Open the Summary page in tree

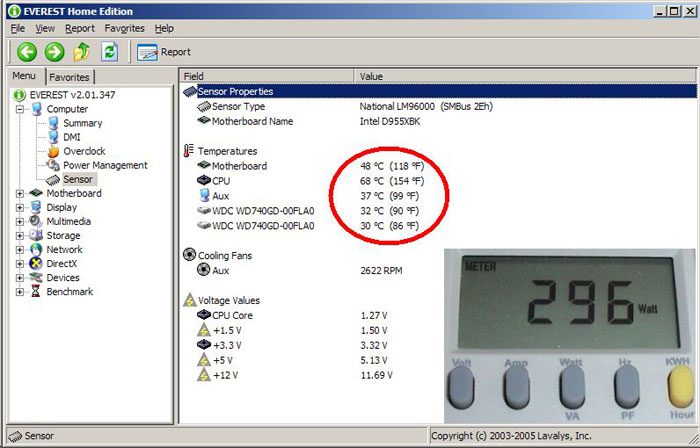click(x=83, y=123)
